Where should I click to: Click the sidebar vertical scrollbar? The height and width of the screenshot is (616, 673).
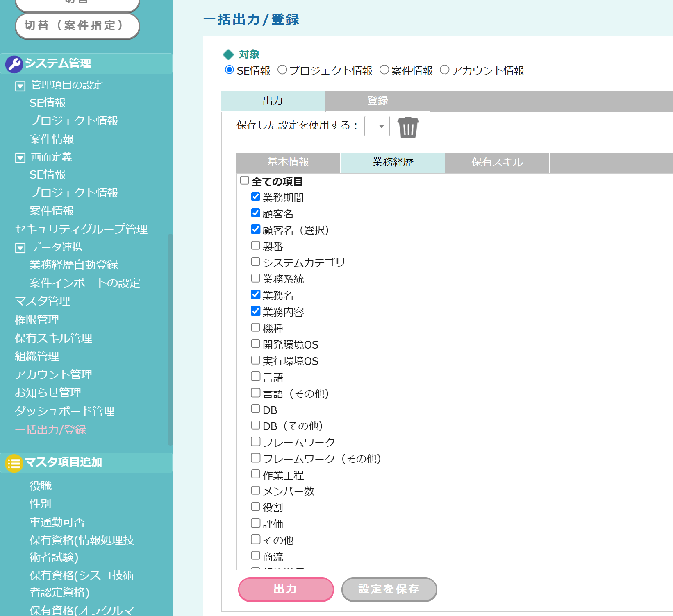click(170, 339)
